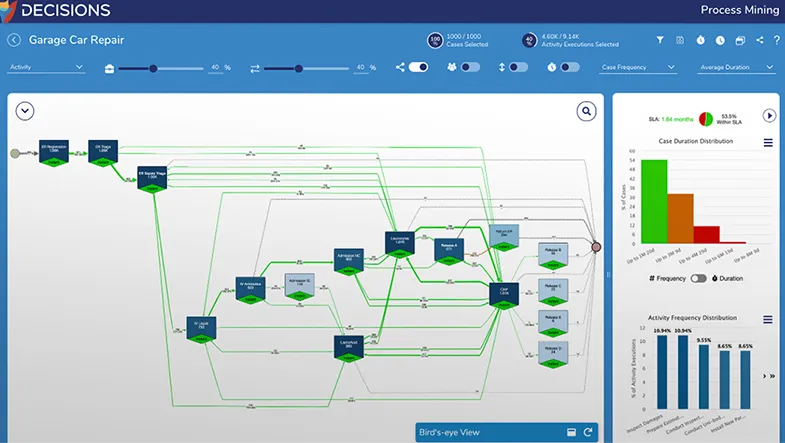The height and width of the screenshot is (443, 785).
Task: Toggle the share-nodes switch in toolbar
Action: coord(418,68)
